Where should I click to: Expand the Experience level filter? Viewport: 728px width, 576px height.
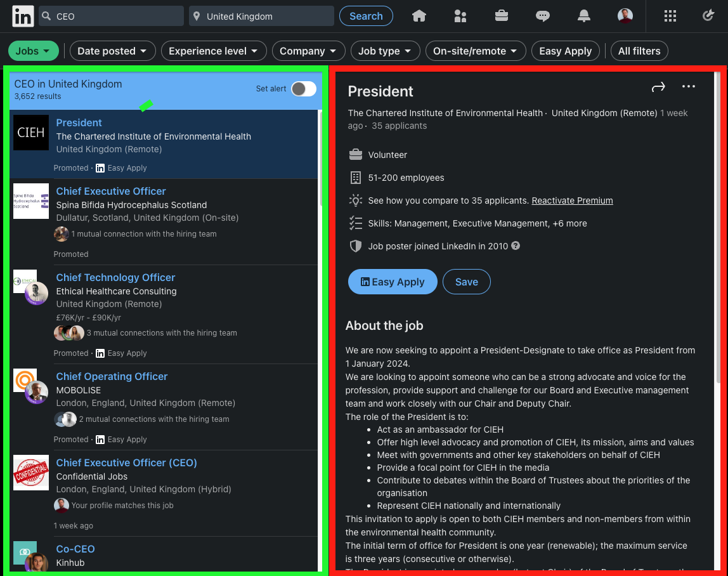tap(214, 51)
